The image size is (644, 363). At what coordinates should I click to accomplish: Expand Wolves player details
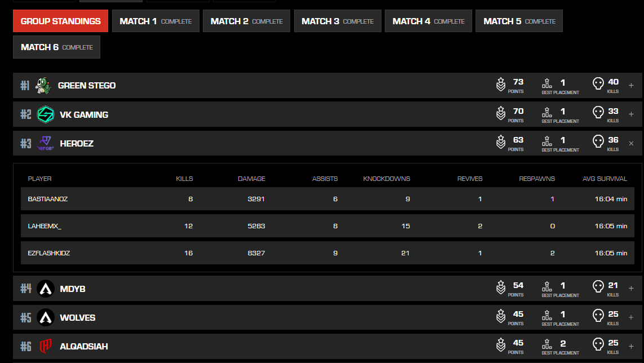coord(631,317)
